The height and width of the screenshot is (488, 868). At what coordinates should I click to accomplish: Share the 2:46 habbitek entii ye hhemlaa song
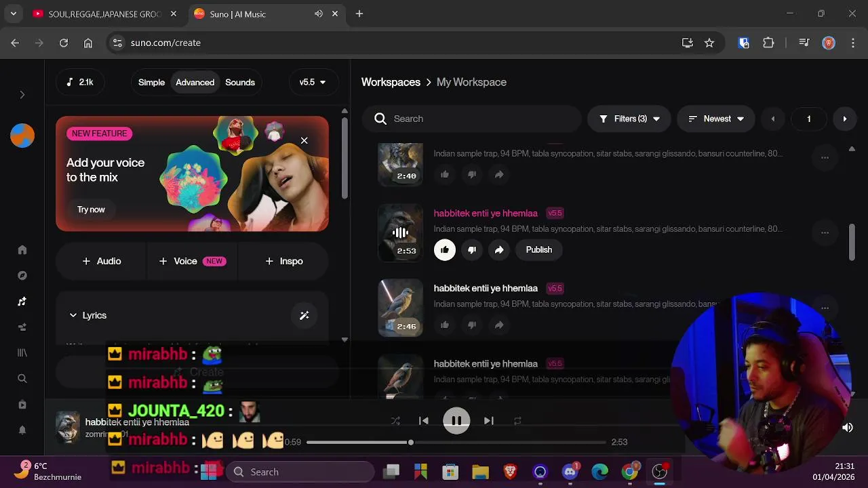point(499,325)
